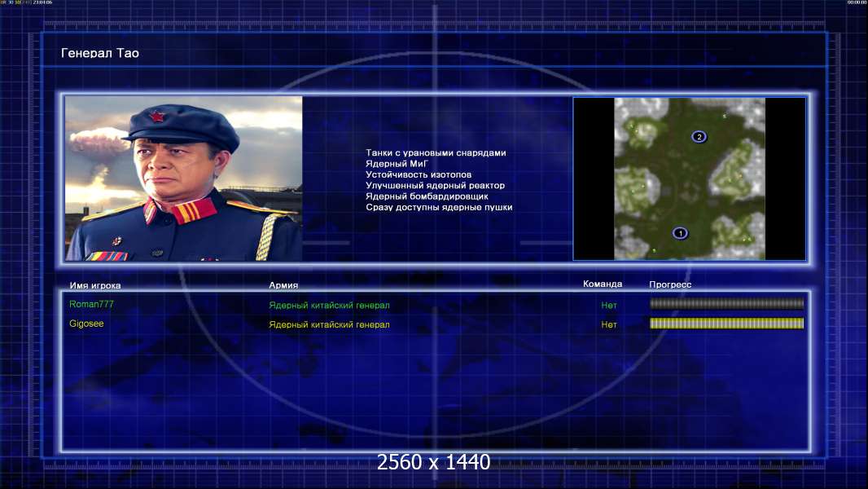Click start position 1 marker on the map
The image size is (868, 489).
coord(681,233)
